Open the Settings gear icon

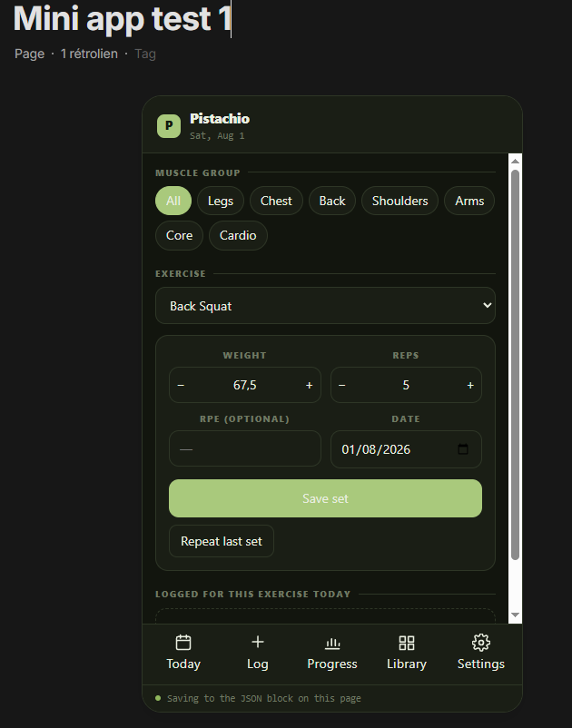click(481, 643)
